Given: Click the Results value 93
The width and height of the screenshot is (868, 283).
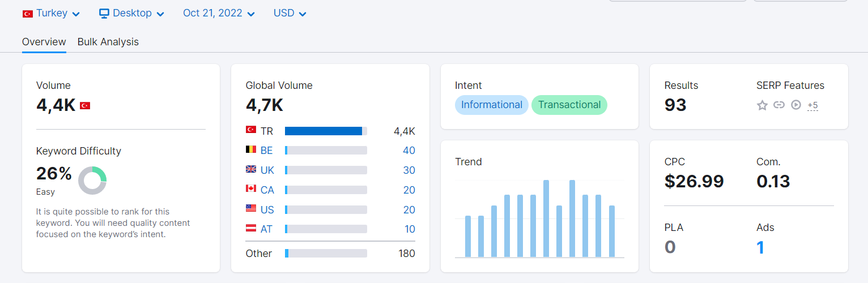Looking at the screenshot, I should click(x=675, y=105).
